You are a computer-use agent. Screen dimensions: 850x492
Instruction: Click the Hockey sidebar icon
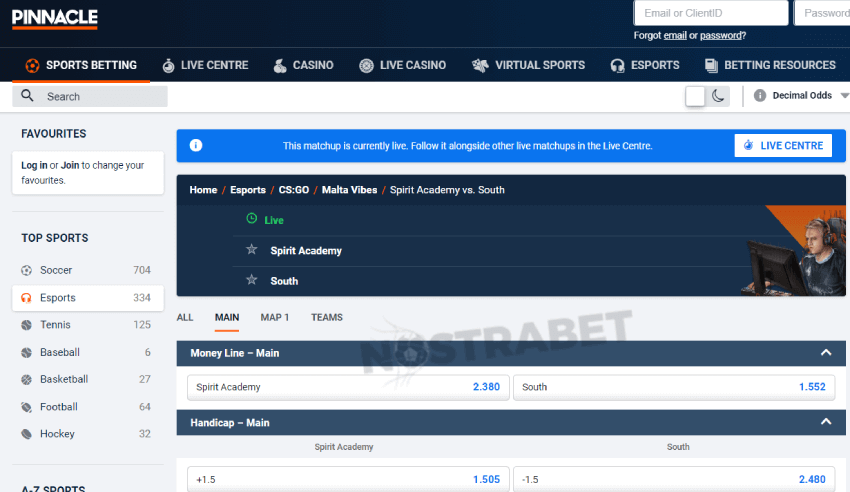tap(26, 434)
